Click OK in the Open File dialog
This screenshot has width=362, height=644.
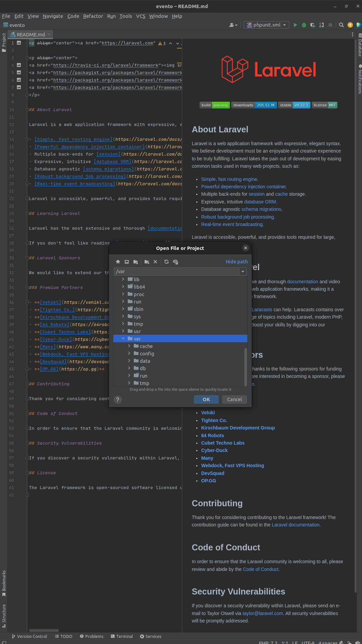click(206, 399)
